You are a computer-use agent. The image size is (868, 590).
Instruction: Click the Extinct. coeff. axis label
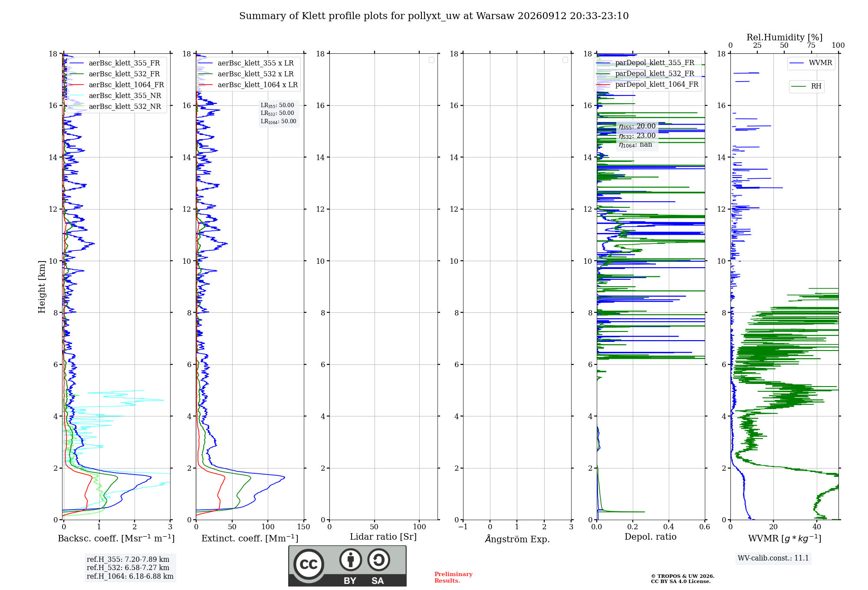click(x=250, y=538)
